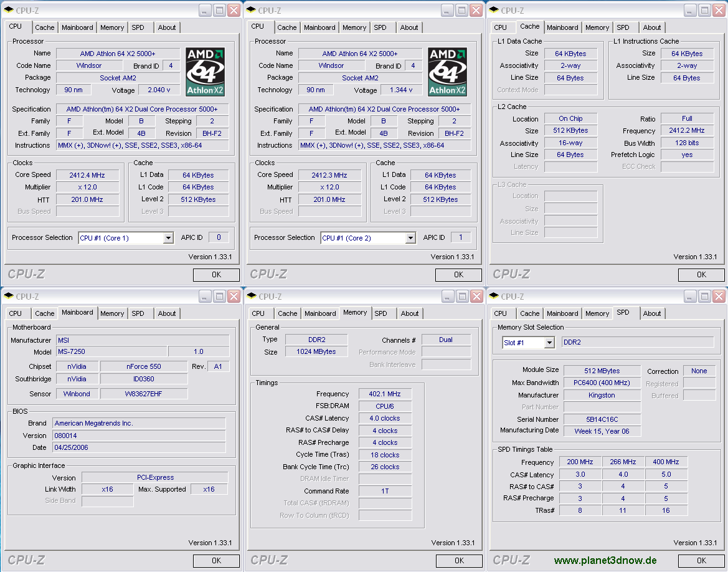Click the BIOS date 04/25/2006
The height and width of the screenshot is (572, 728).
[x=139, y=447]
